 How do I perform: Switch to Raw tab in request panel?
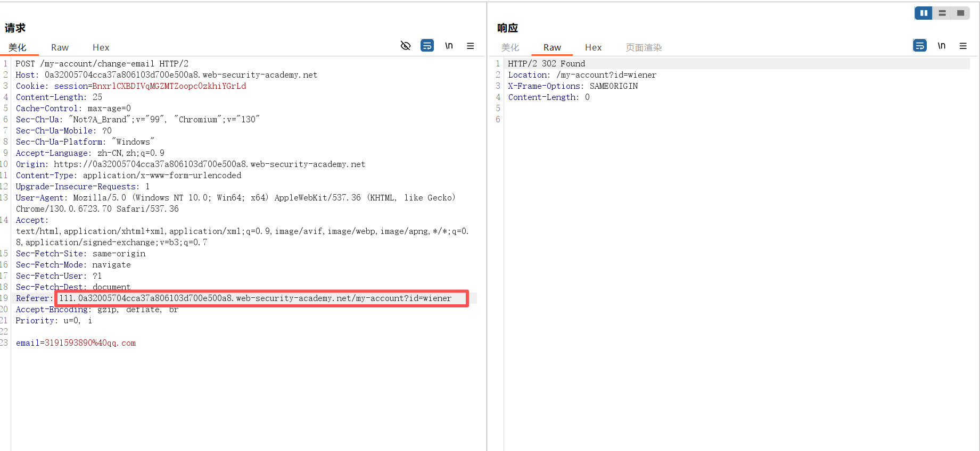60,47
